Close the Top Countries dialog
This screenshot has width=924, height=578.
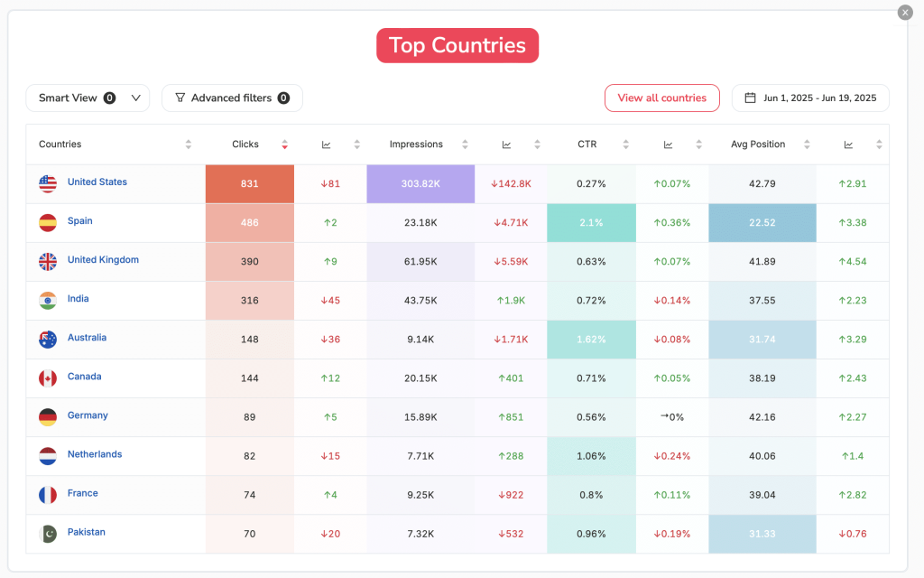(x=904, y=12)
